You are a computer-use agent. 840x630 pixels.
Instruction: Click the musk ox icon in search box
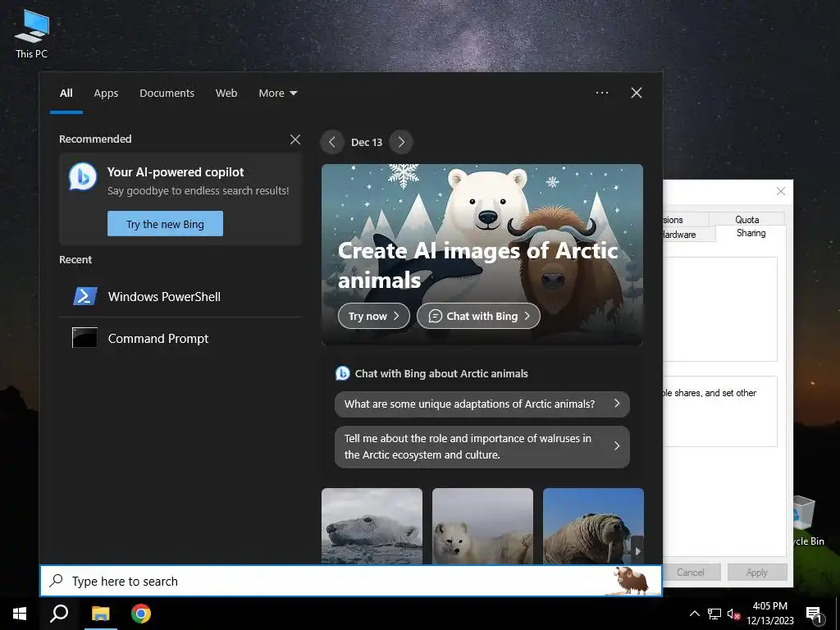[632, 581]
